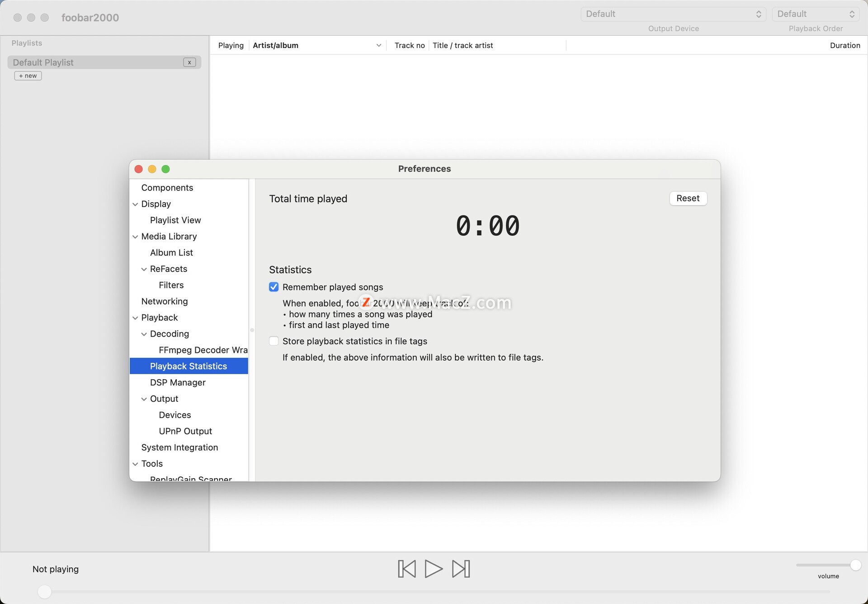Viewport: 868px width, 604px height.
Task: Click the volume slider knob
Action: [x=855, y=565]
